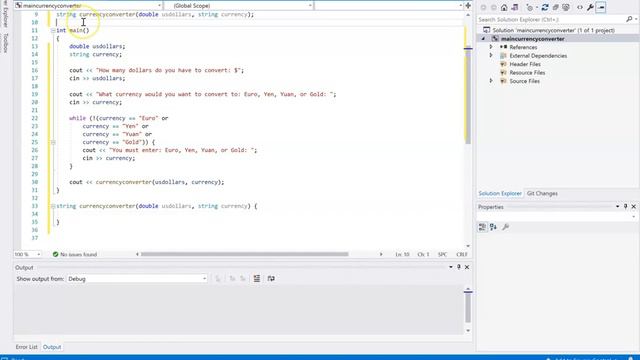Click on the 'int main()' code line

click(73, 30)
